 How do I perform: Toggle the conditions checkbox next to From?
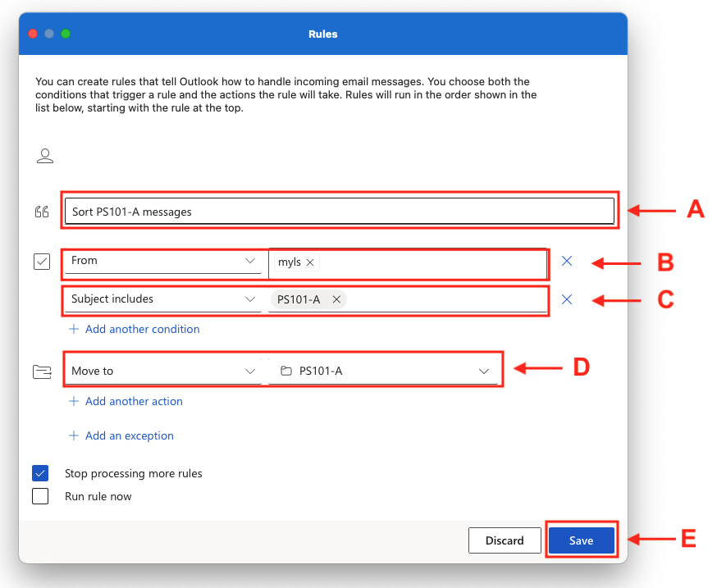click(42, 262)
